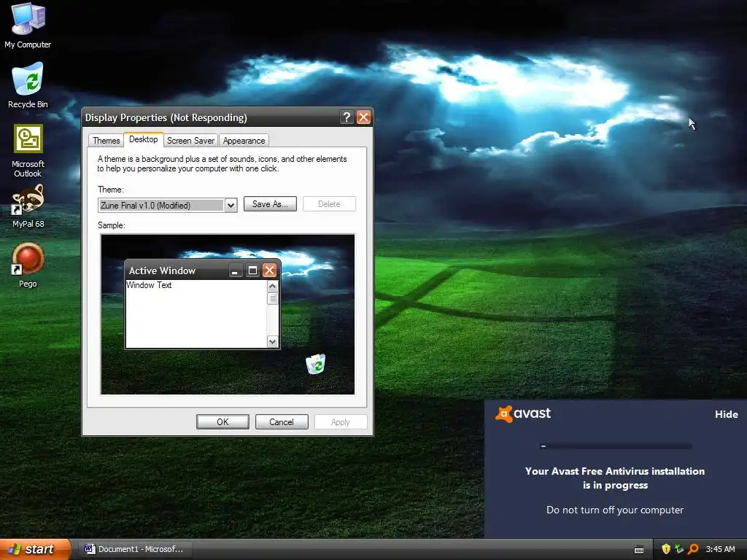Switch to the Desktop tab
747x560 pixels.
144,139
